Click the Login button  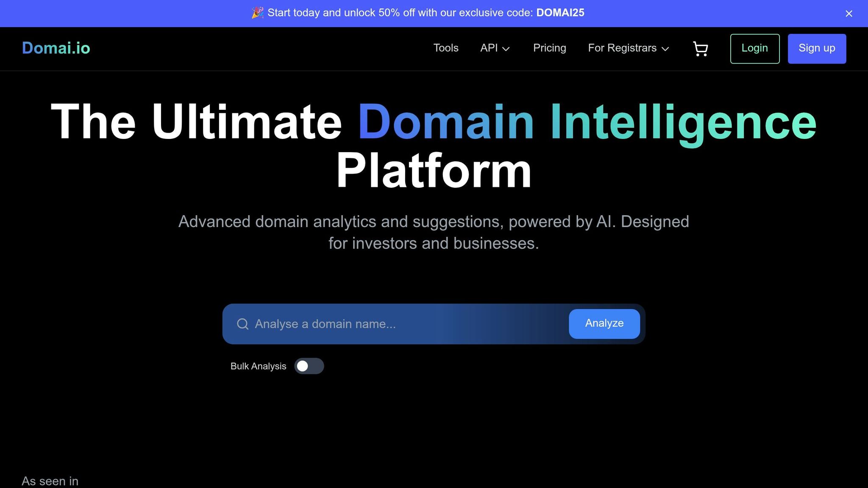[754, 49]
